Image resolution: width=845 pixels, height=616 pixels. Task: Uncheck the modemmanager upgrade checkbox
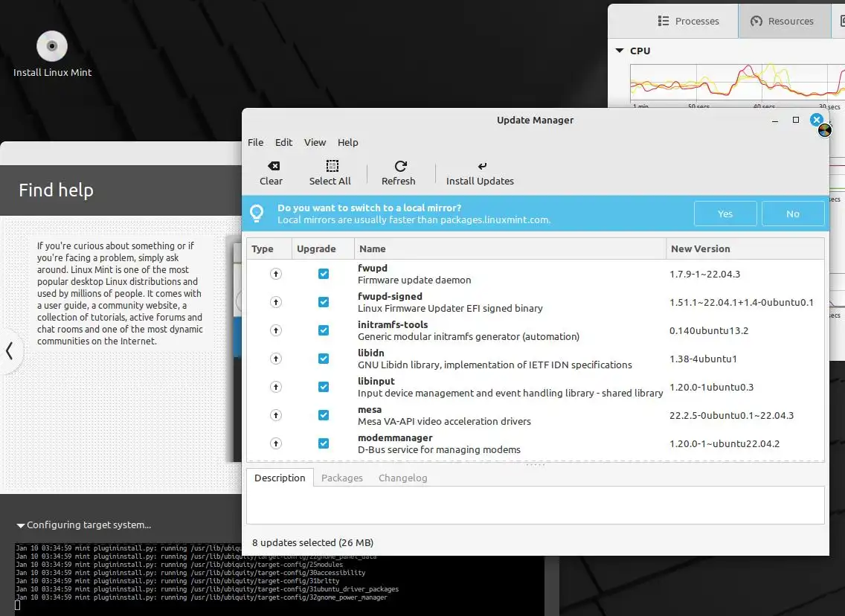pyautogui.click(x=324, y=443)
